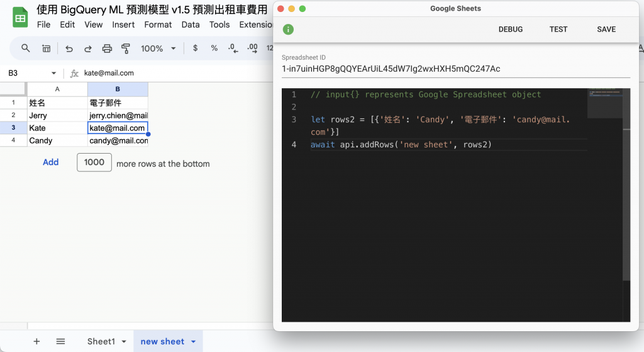This screenshot has height=352, width=644.
Task: Open the zoom 100% dropdown
Action: (158, 48)
